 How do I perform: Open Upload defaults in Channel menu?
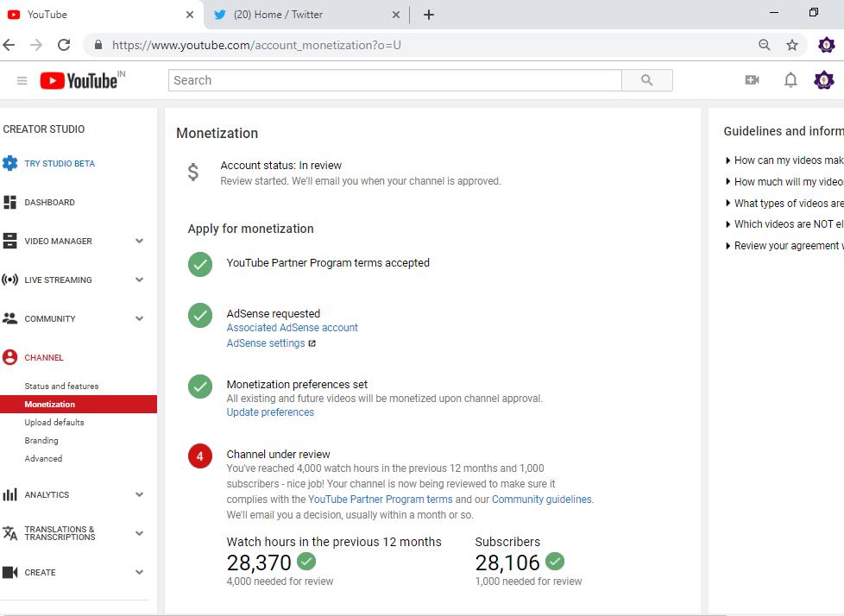[x=54, y=423]
